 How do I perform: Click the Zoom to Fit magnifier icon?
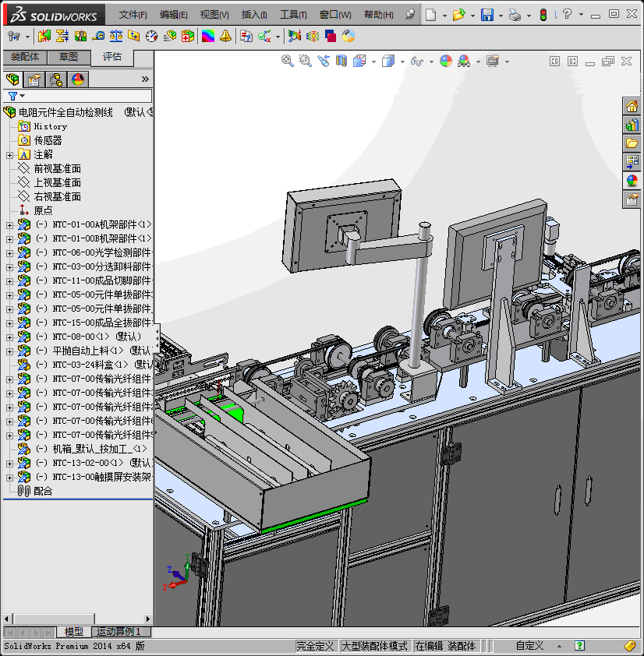(x=288, y=61)
